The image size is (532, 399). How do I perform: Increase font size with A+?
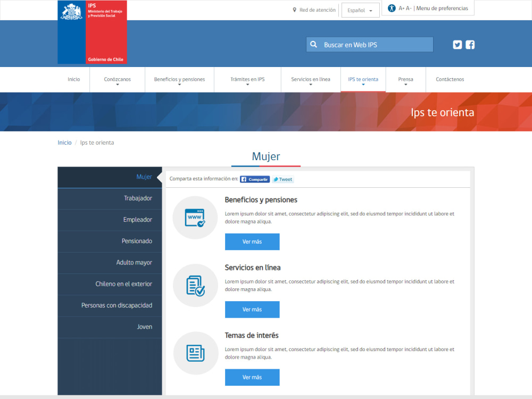coord(401,8)
